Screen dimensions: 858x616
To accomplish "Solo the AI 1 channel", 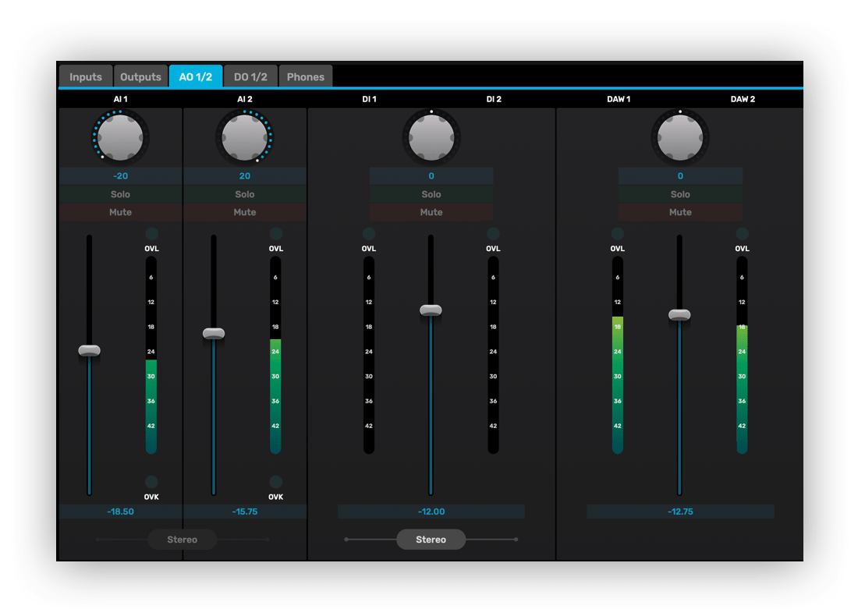I will click(120, 194).
